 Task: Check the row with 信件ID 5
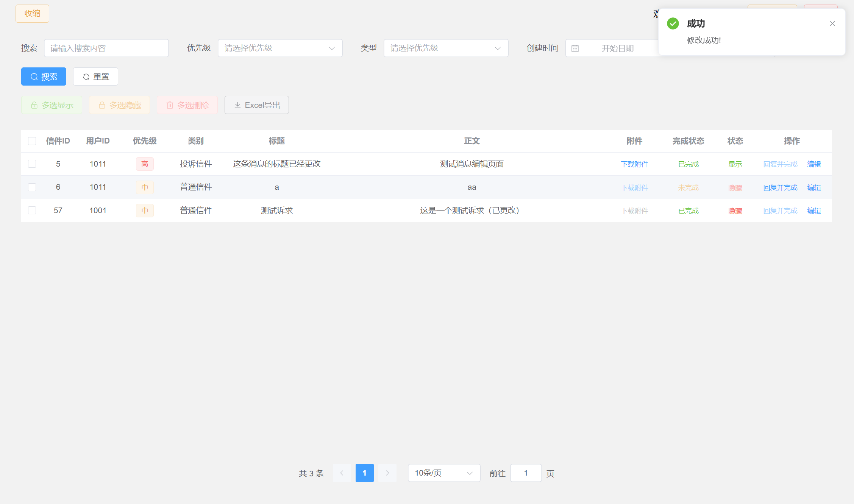tap(32, 164)
